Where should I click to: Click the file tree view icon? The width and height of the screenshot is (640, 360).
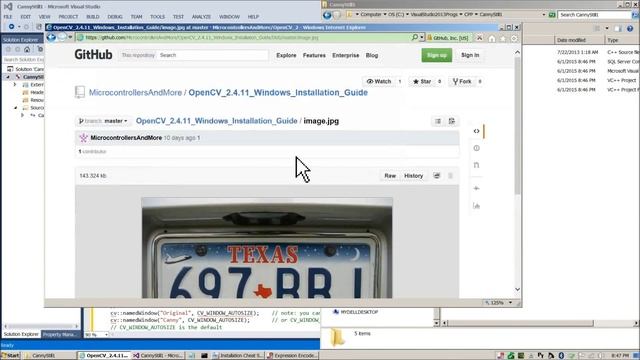(x=452, y=121)
